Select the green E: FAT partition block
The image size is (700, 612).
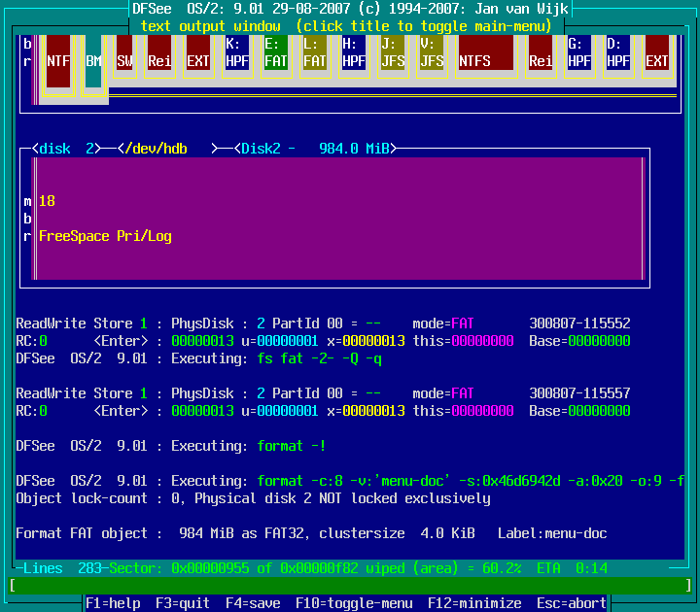[x=276, y=53]
